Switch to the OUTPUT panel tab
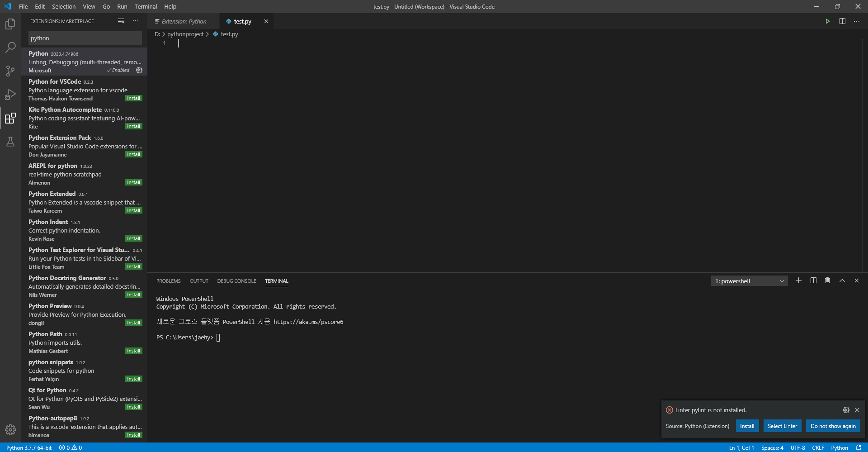This screenshot has width=868, height=452. point(199,281)
